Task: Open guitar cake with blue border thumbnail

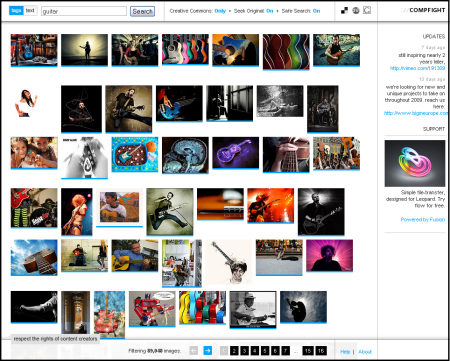Action: coord(135,154)
